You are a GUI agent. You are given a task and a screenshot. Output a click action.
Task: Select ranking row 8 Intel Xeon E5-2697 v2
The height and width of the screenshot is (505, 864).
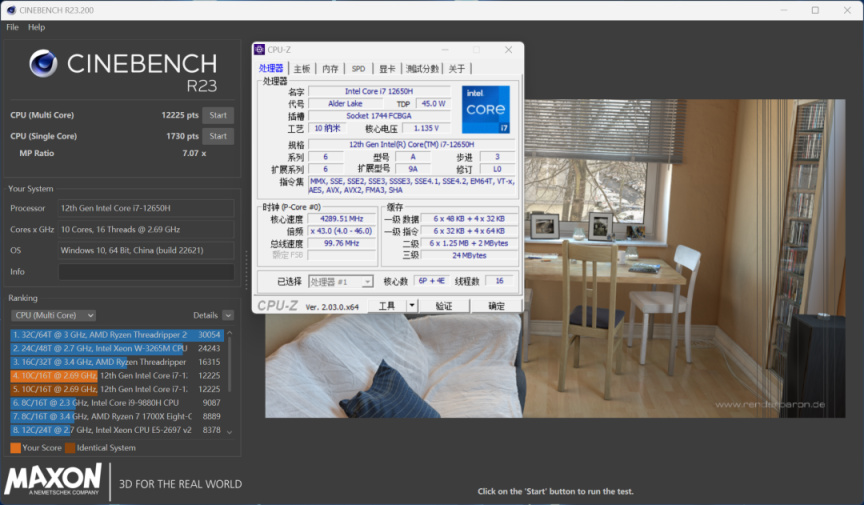[x=117, y=430]
